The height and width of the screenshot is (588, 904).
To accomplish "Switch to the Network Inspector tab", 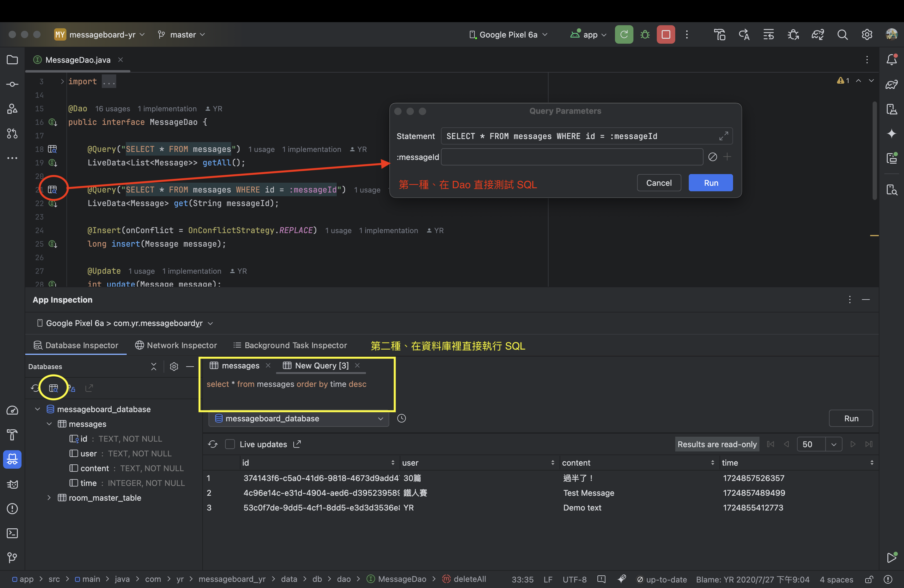I will click(176, 345).
